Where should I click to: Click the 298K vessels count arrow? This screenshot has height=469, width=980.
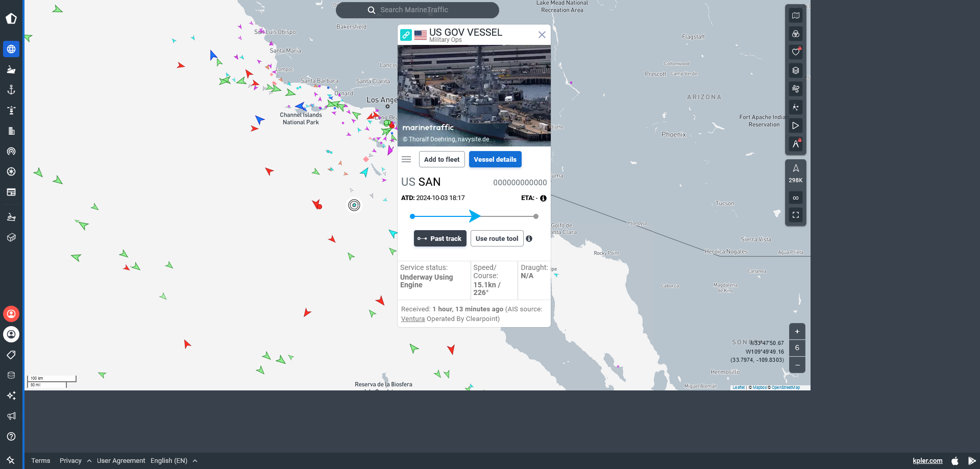tap(796, 173)
